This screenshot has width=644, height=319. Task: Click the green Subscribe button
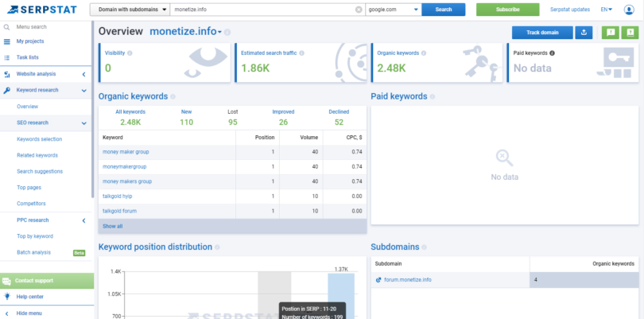[x=507, y=10]
